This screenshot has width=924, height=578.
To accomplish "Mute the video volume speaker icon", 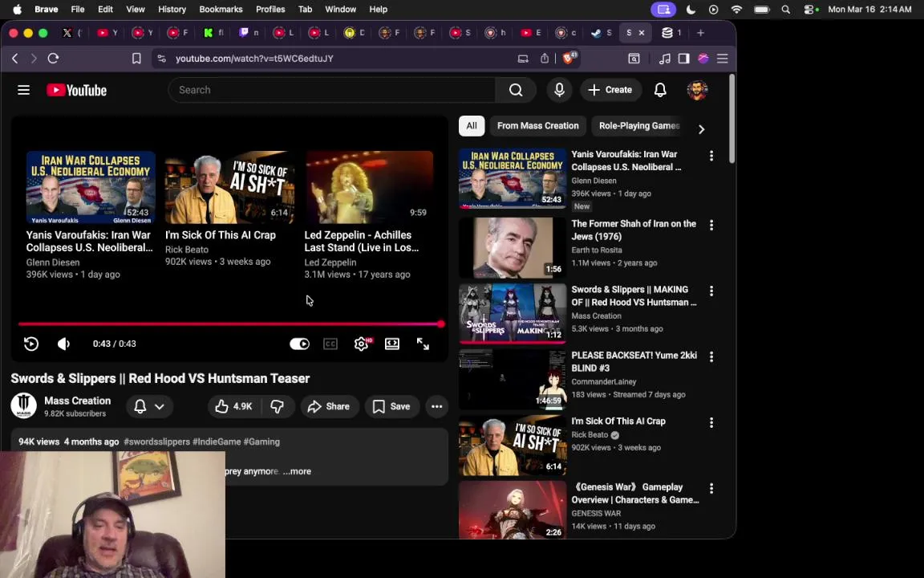I will (63, 344).
